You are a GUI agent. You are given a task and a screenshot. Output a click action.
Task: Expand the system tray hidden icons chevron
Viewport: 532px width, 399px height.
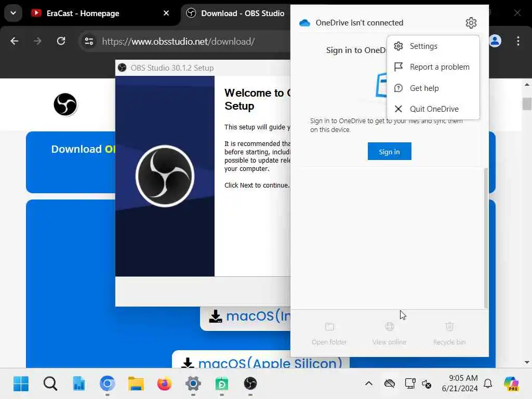(x=369, y=384)
